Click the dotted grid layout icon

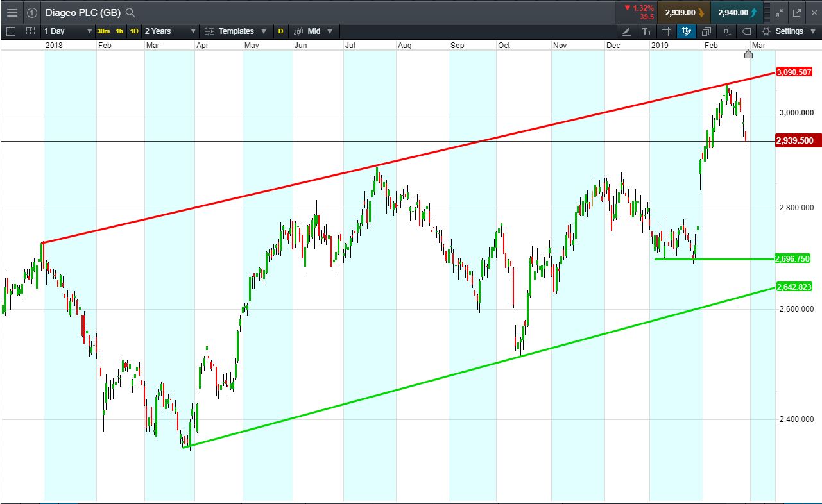(x=30, y=31)
